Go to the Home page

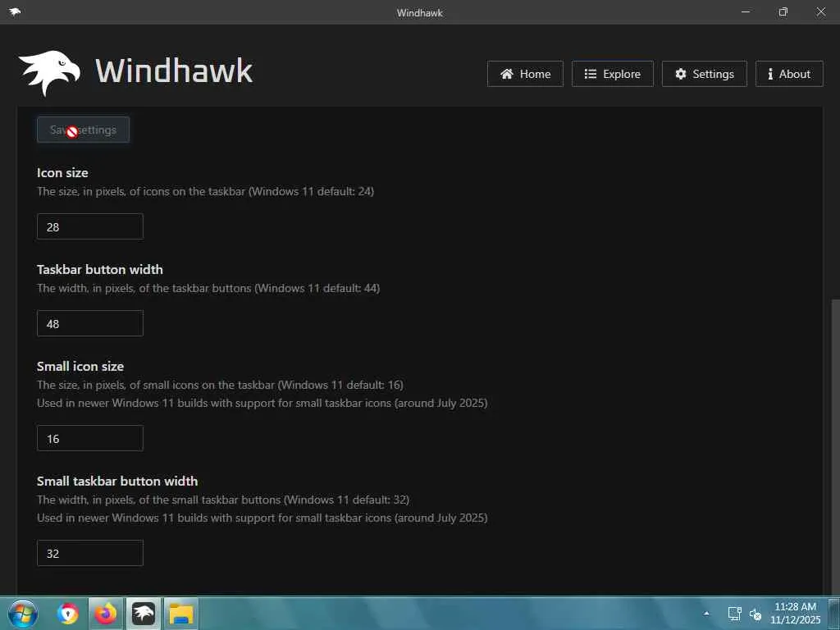(x=525, y=74)
